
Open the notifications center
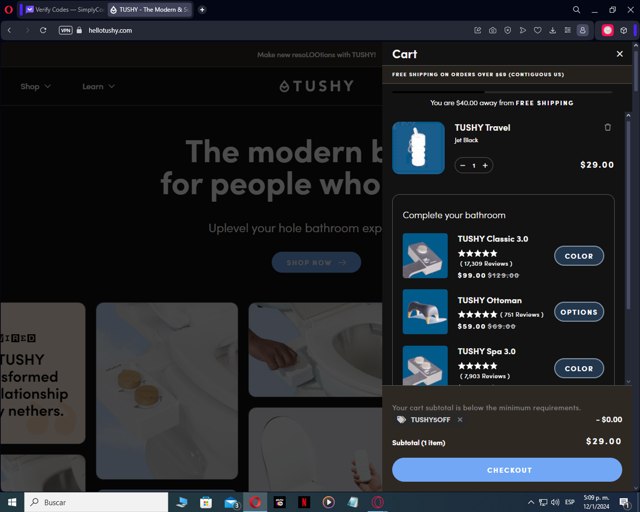tap(624, 502)
